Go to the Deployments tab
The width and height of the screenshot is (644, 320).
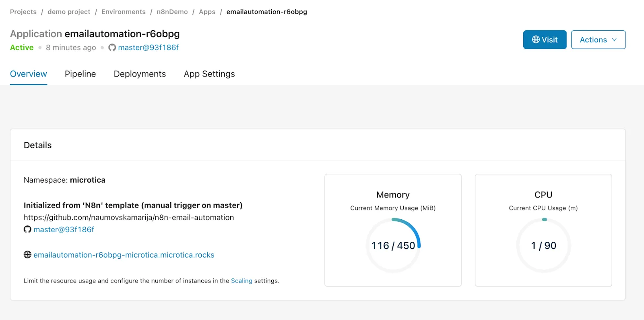(140, 74)
